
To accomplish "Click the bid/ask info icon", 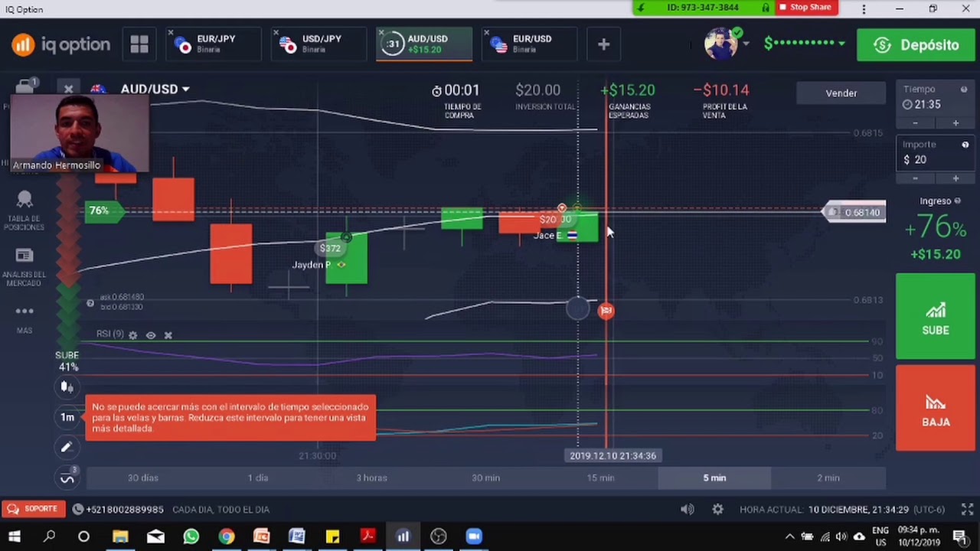I will 90,303.
